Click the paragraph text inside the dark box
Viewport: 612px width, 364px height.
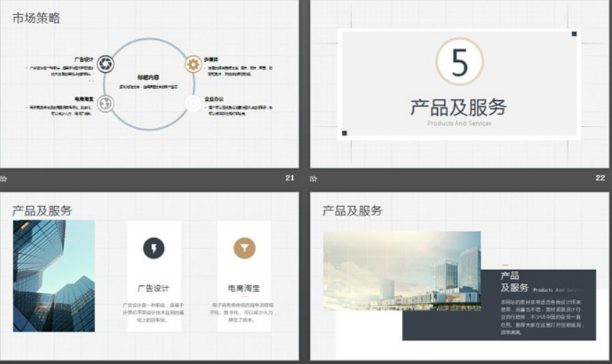542,317
